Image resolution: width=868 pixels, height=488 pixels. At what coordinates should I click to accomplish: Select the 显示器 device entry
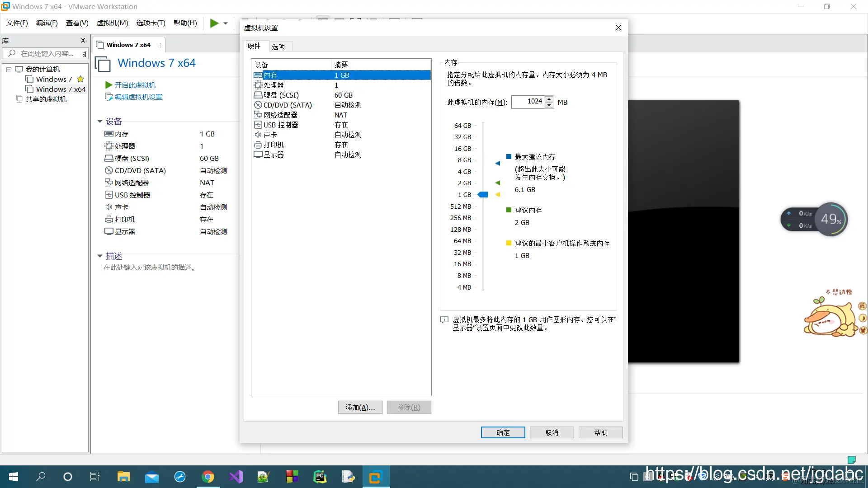[274, 155]
